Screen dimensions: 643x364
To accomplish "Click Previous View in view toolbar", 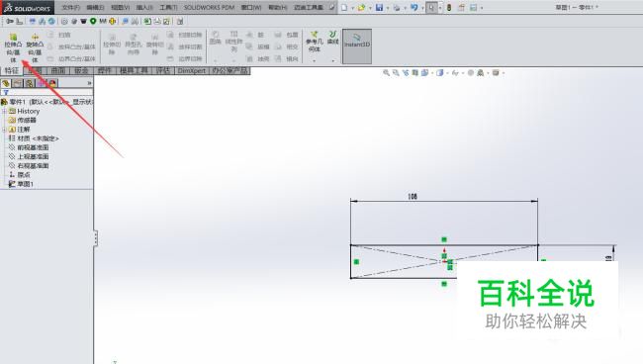I will tap(406, 73).
